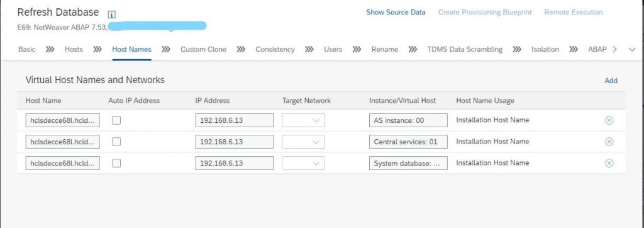Screen dimensions: 644x228
Task: Open Target Network dropdown in AS instance row
Action: coord(303,120)
